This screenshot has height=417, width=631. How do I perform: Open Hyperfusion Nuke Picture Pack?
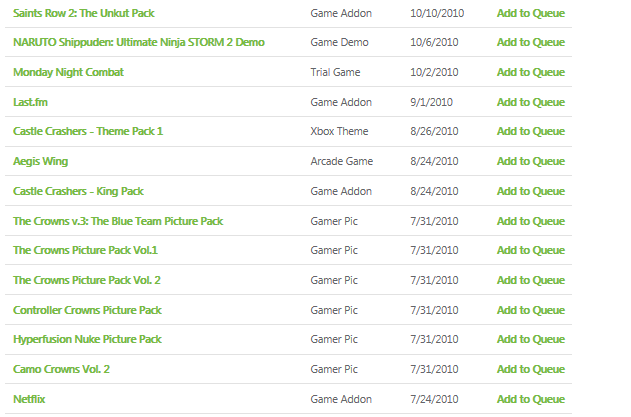pos(87,339)
